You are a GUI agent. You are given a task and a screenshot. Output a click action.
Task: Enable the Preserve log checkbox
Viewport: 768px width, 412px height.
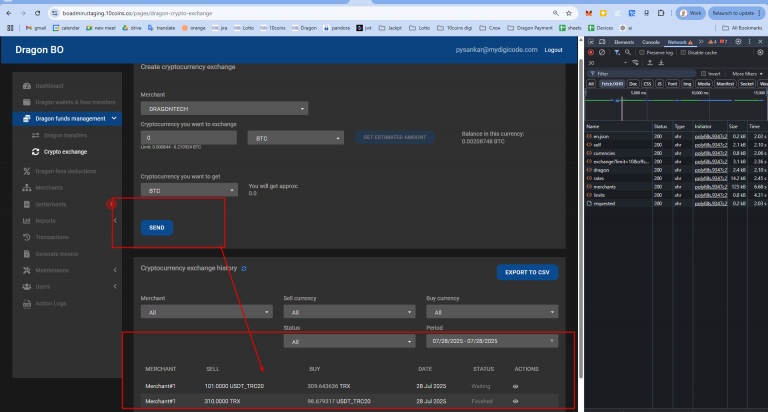(x=642, y=52)
